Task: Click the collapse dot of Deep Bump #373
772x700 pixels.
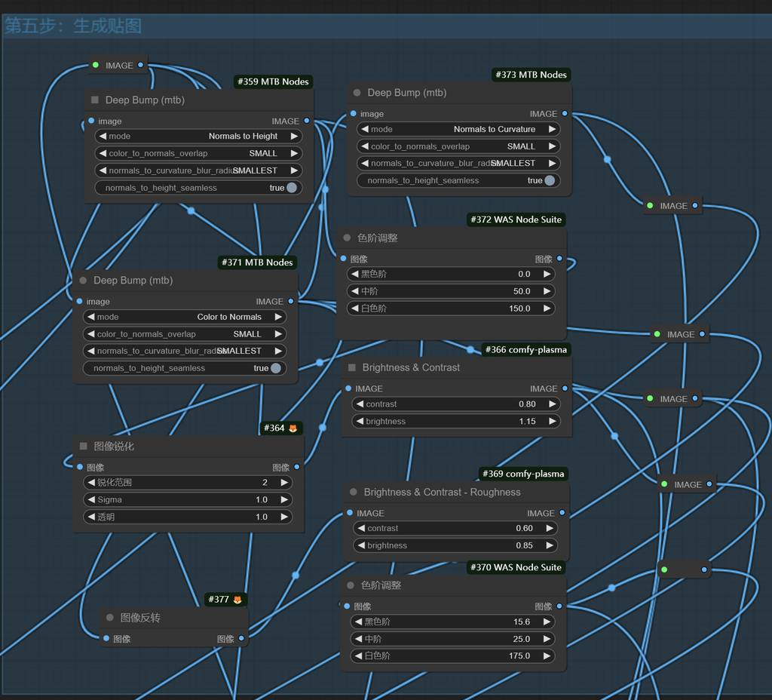Action: [x=357, y=93]
